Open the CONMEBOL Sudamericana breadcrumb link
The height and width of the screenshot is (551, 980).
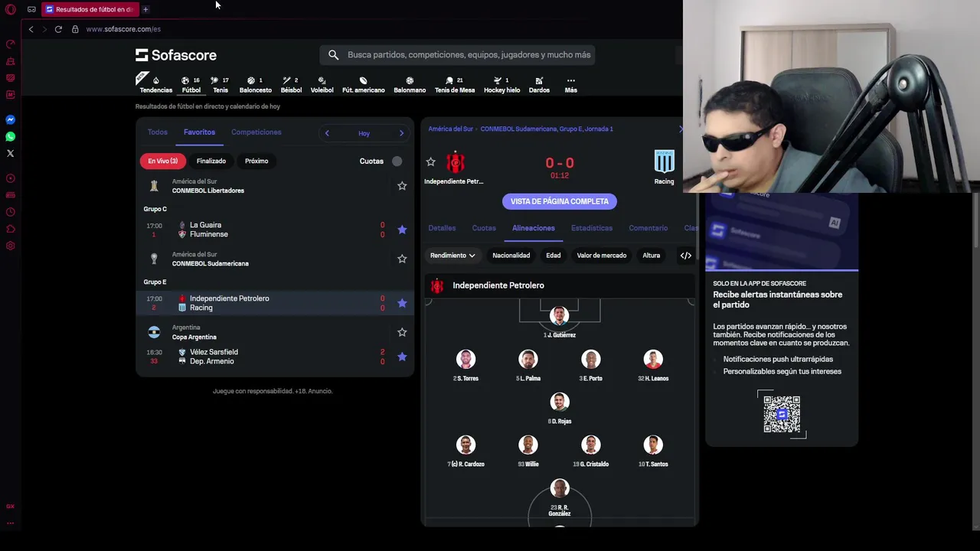point(547,129)
